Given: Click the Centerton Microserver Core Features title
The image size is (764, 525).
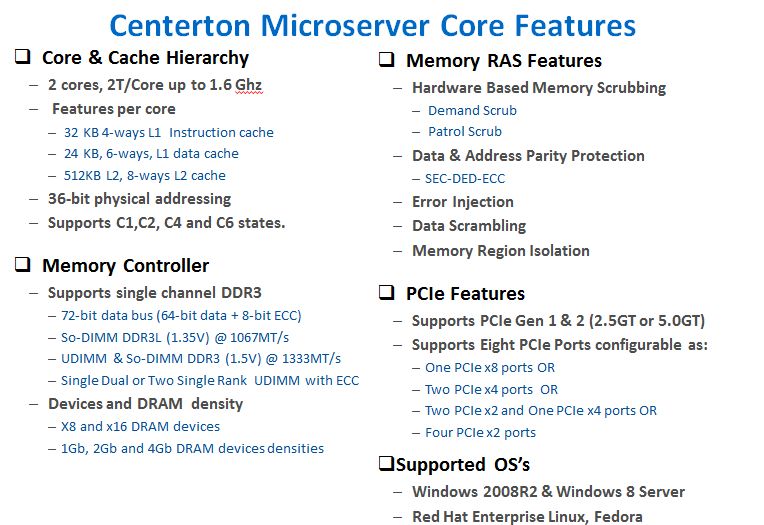Looking at the screenshot, I should point(373,25).
